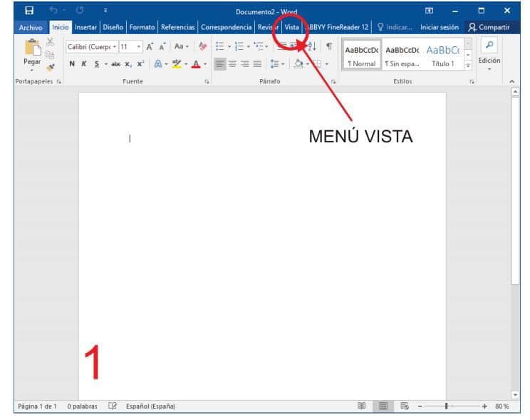Open the Vista tab

[291, 27]
